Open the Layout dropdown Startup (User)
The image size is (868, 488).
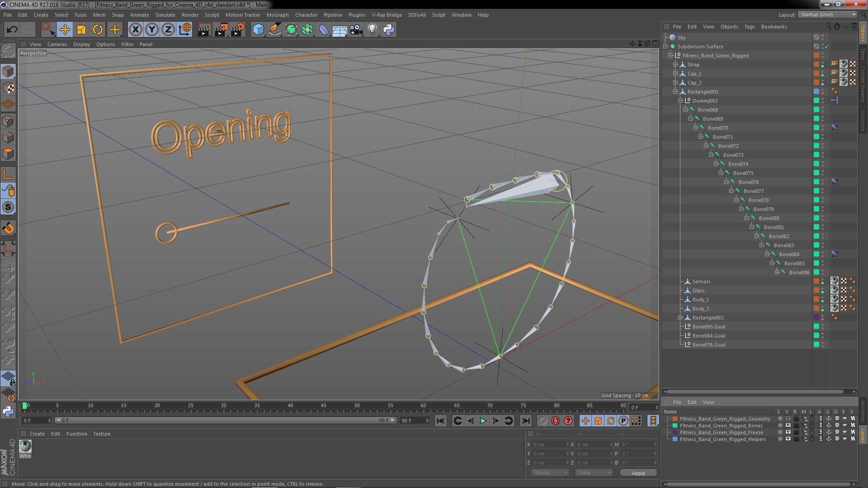click(x=827, y=14)
